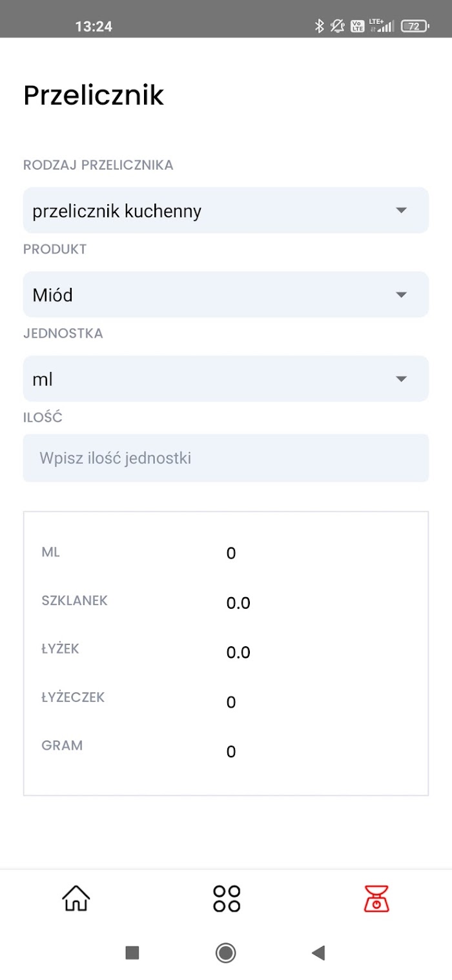Tap the red kitchen scale icon
452x980 pixels.
point(376,898)
